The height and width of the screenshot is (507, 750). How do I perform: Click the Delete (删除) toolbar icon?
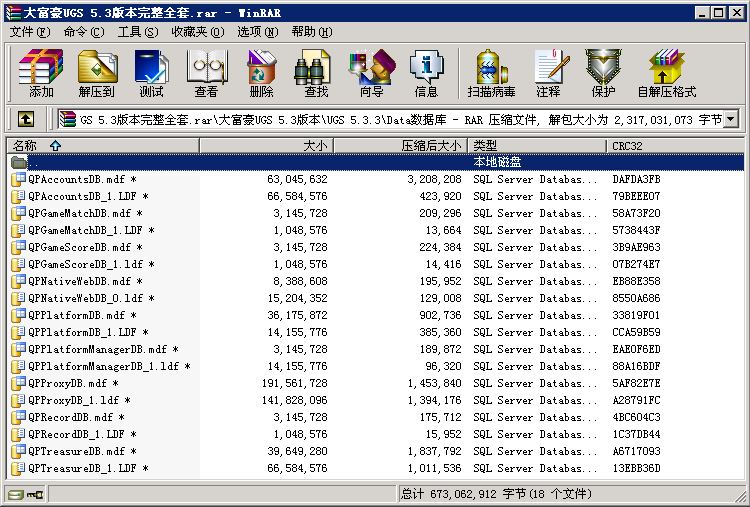point(261,73)
